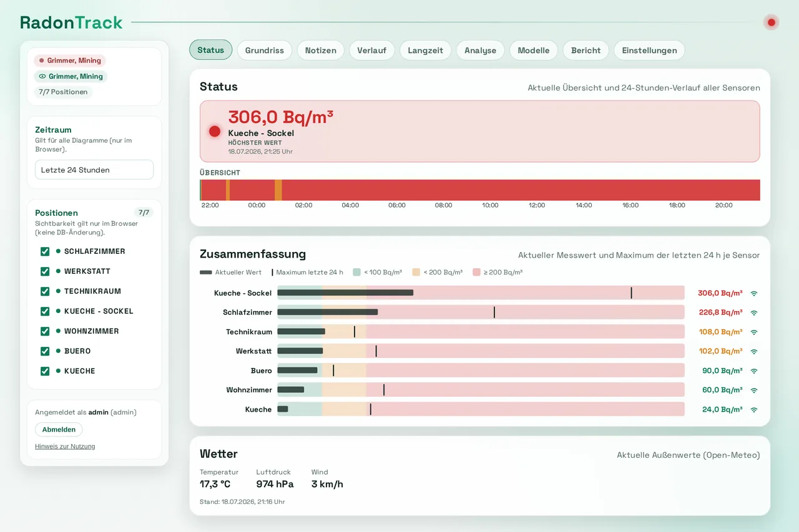Viewport: 799px width, 532px height.
Task: Open the Einstellungen tab
Action: point(649,51)
